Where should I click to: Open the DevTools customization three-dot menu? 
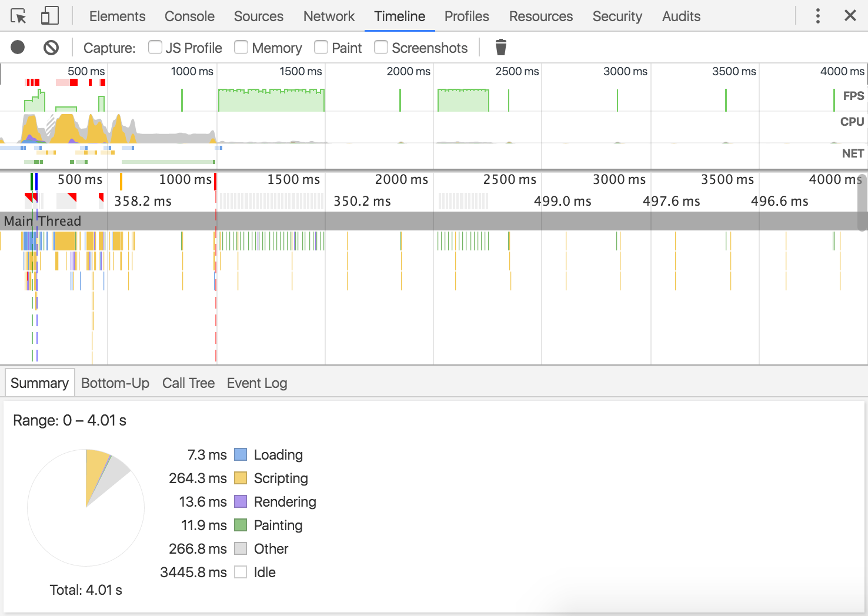coord(818,16)
